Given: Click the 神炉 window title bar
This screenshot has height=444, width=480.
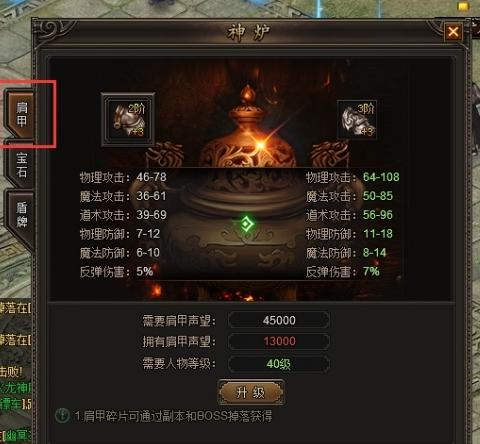Looking at the screenshot, I should 249,33.
